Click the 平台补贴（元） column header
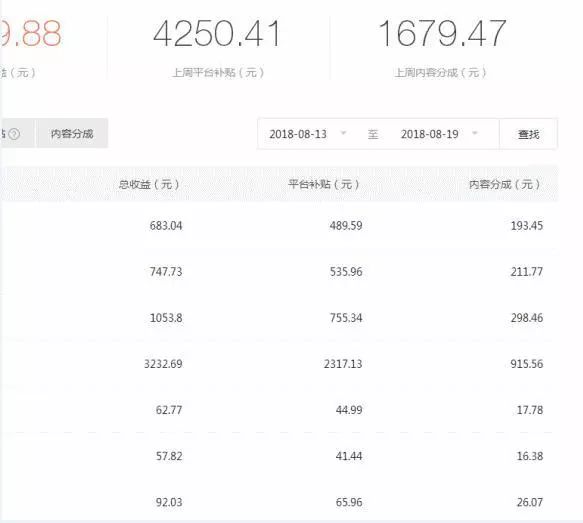583x523 pixels. (323, 184)
